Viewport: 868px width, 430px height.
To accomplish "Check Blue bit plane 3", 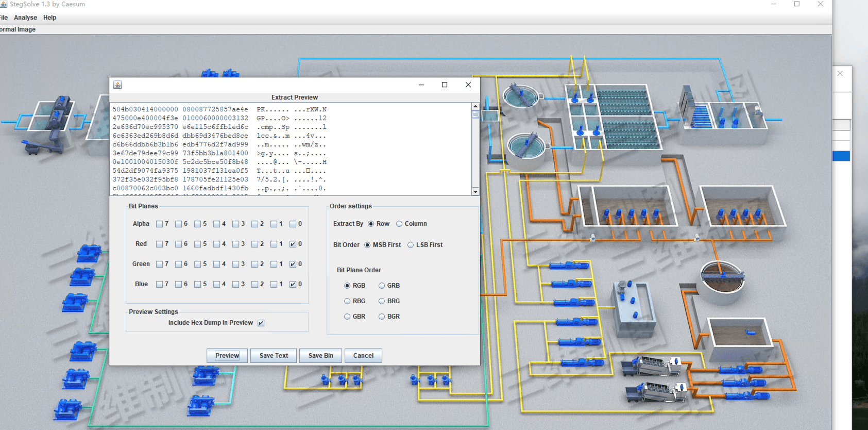I will click(x=236, y=284).
